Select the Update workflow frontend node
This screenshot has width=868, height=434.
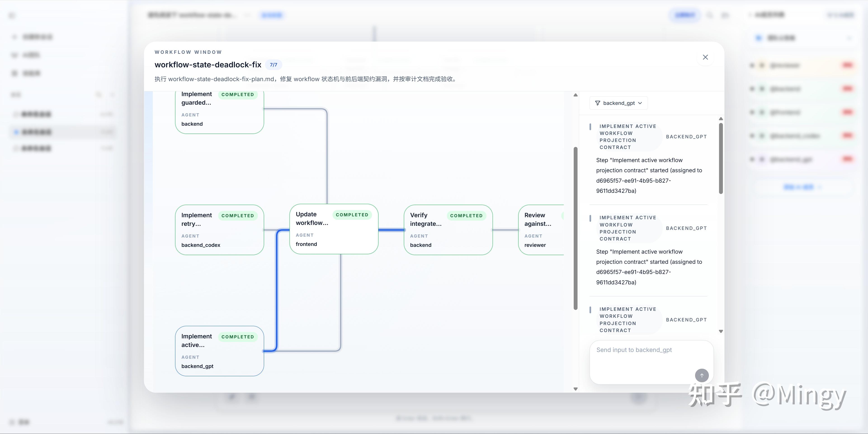click(x=334, y=229)
